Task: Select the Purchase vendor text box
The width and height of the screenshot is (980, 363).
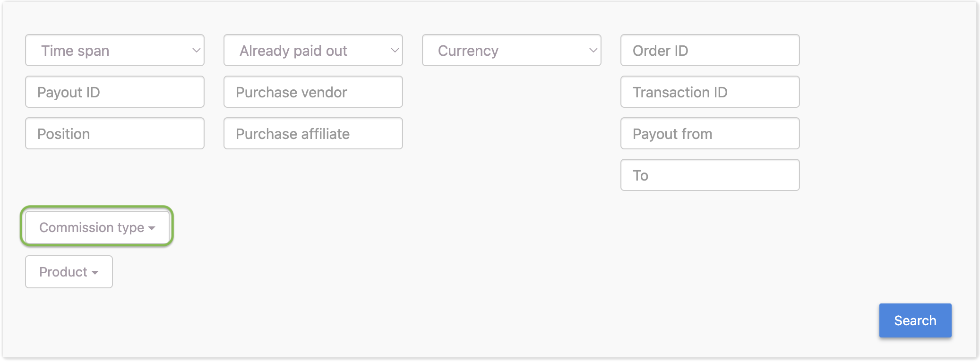Action: point(313,92)
